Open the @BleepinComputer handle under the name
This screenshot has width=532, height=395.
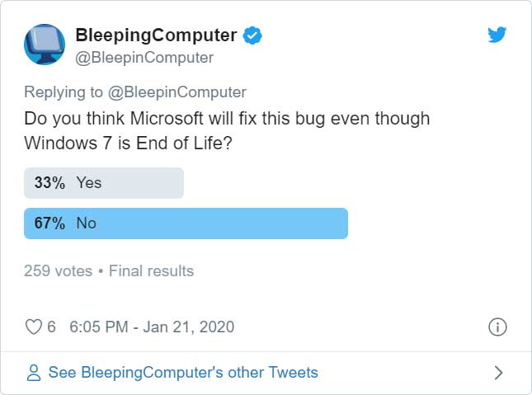(144, 58)
